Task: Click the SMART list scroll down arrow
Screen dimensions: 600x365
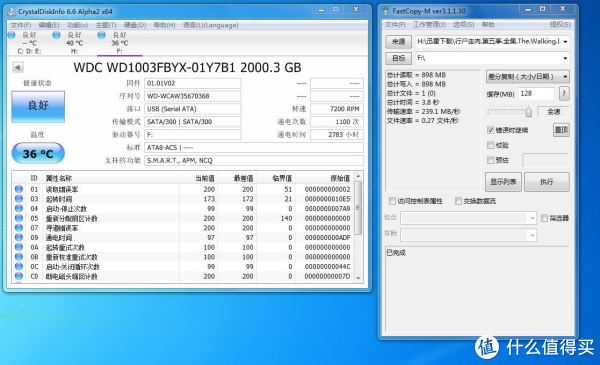Action: (358, 278)
